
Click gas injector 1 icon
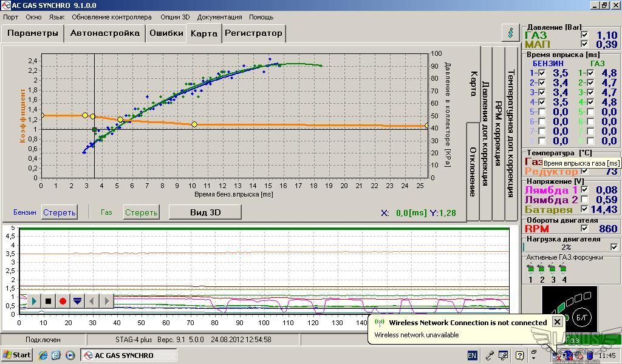coord(530,269)
